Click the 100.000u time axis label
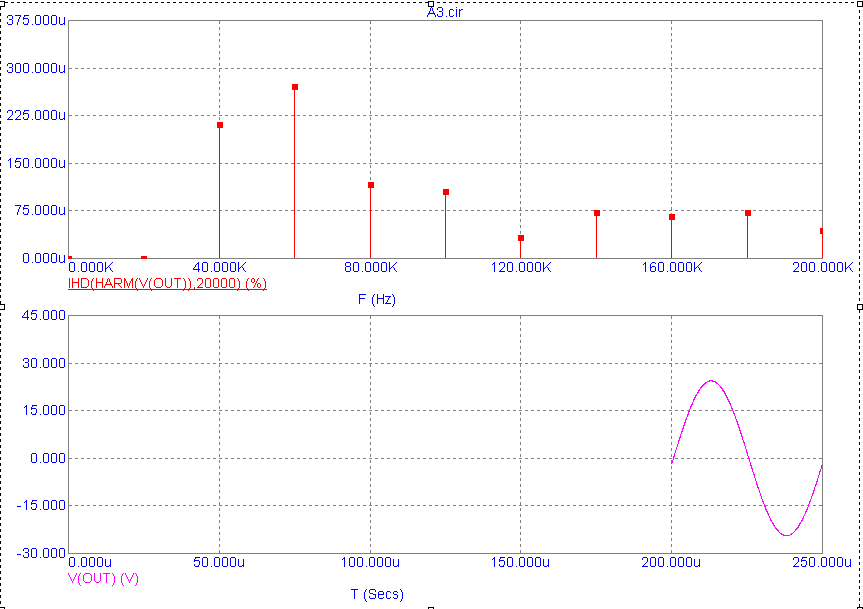This screenshot has width=863, height=609. (x=370, y=563)
